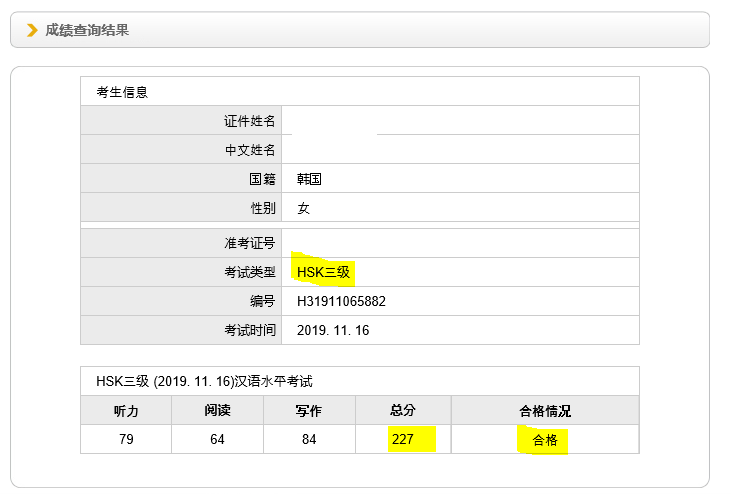The height and width of the screenshot is (494, 731).
Task: Select the 考生信息 section title
Action: pyautogui.click(x=122, y=92)
